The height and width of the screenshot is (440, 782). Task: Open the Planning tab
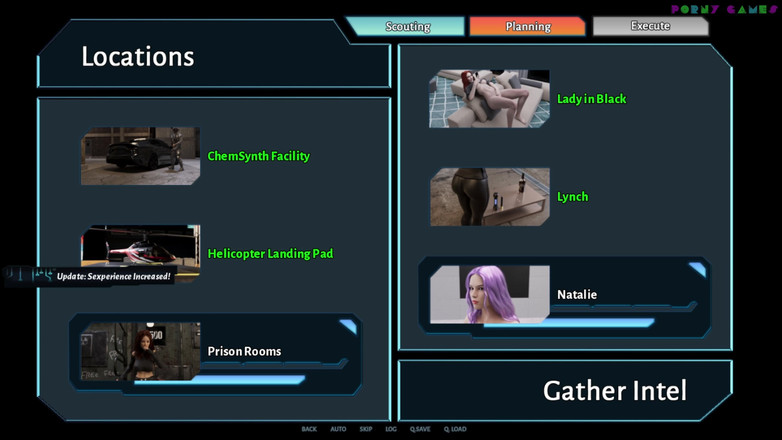coord(528,26)
